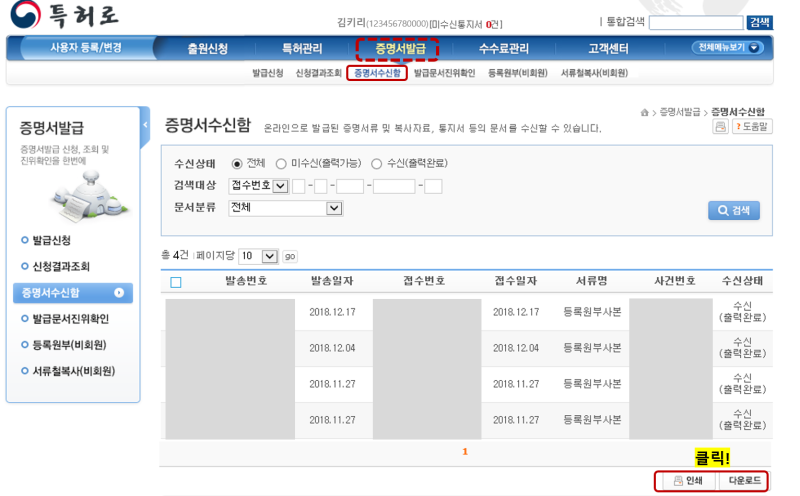
Task: Click 신청결과조회 in the submenu bar
Action: tap(318, 73)
